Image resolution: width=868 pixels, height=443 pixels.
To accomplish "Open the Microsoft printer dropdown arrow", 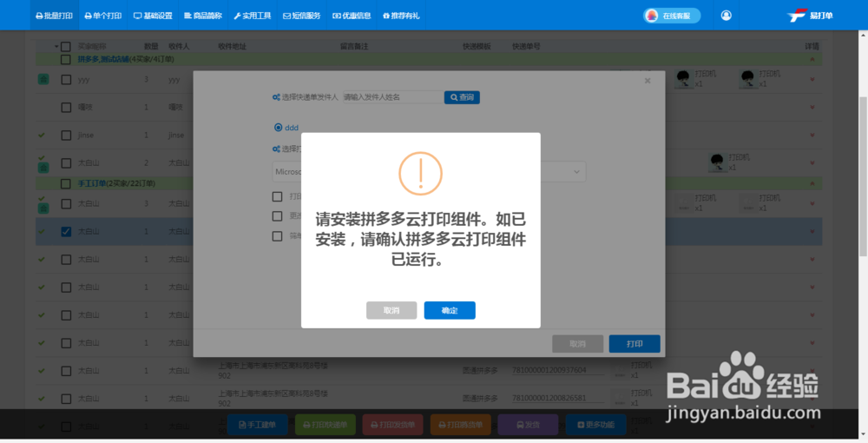I will click(576, 172).
